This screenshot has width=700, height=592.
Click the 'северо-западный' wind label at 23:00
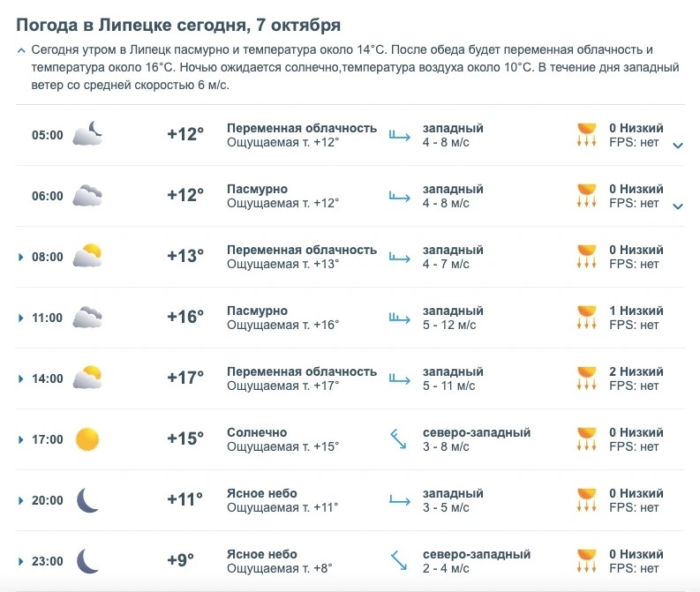tap(477, 554)
